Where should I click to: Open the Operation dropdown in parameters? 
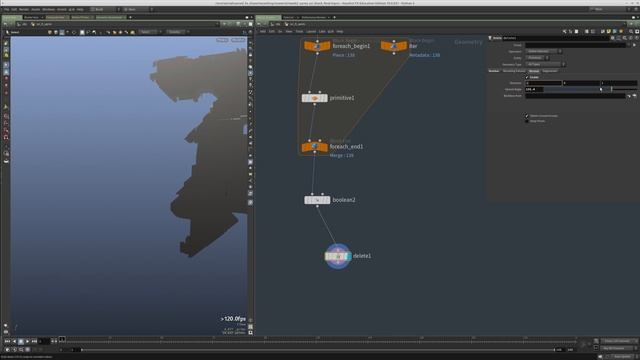pos(543,51)
